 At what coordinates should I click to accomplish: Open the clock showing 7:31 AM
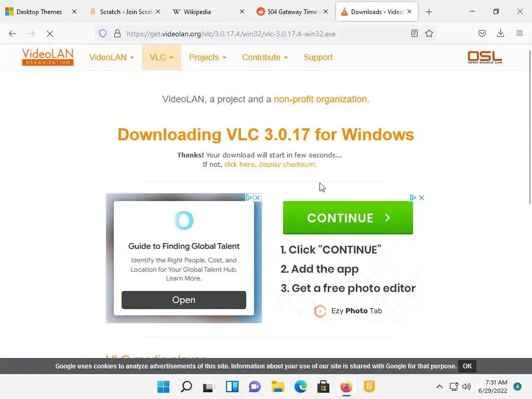[493, 387]
